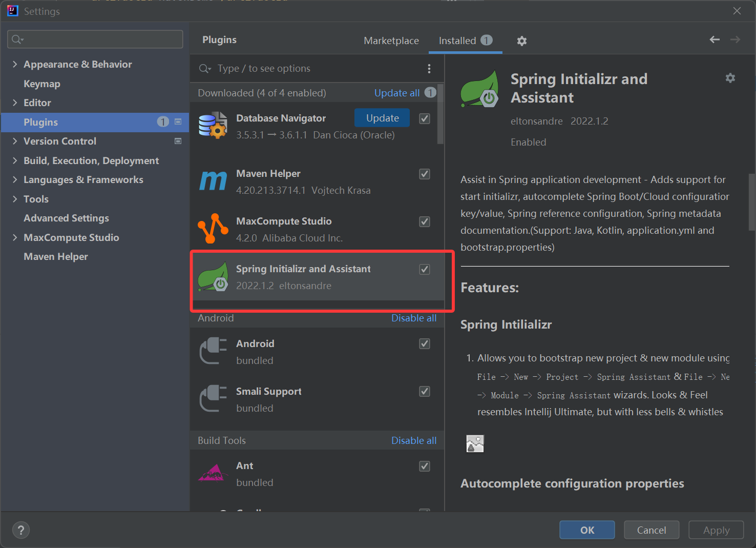Click the help question mark button
Screen dimensions: 756x548
point(21,530)
